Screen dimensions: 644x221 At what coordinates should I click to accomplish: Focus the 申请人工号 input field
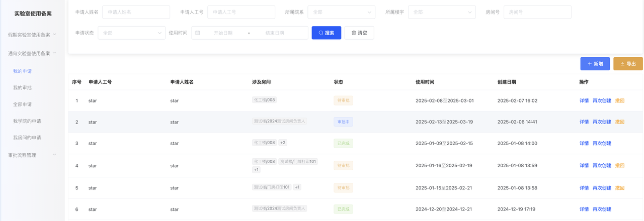tap(241, 12)
